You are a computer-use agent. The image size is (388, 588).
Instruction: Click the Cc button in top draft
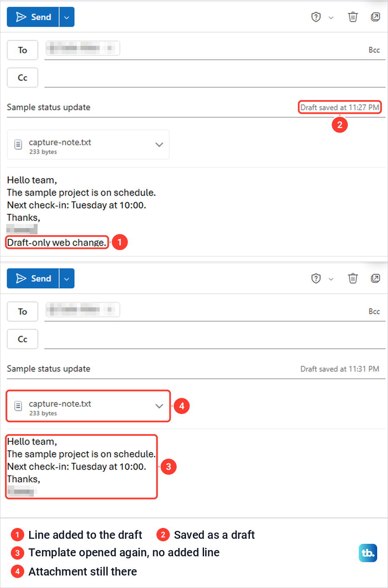tap(23, 78)
